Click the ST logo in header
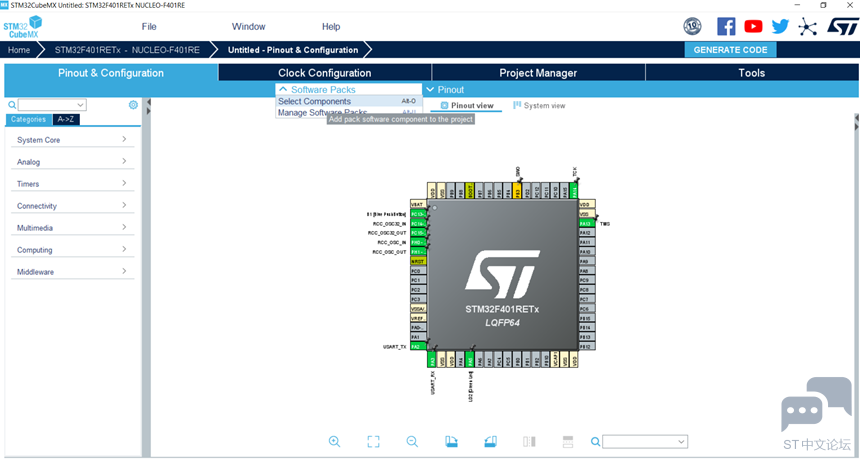This screenshot has height=460, width=860. coord(842,26)
